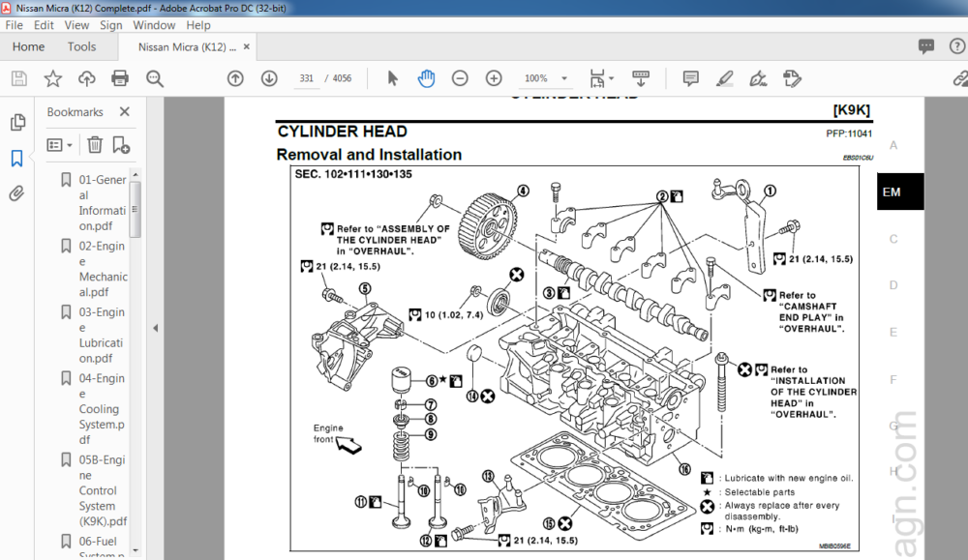Select the Highlight text tool
The image size is (968, 560).
pos(724,78)
